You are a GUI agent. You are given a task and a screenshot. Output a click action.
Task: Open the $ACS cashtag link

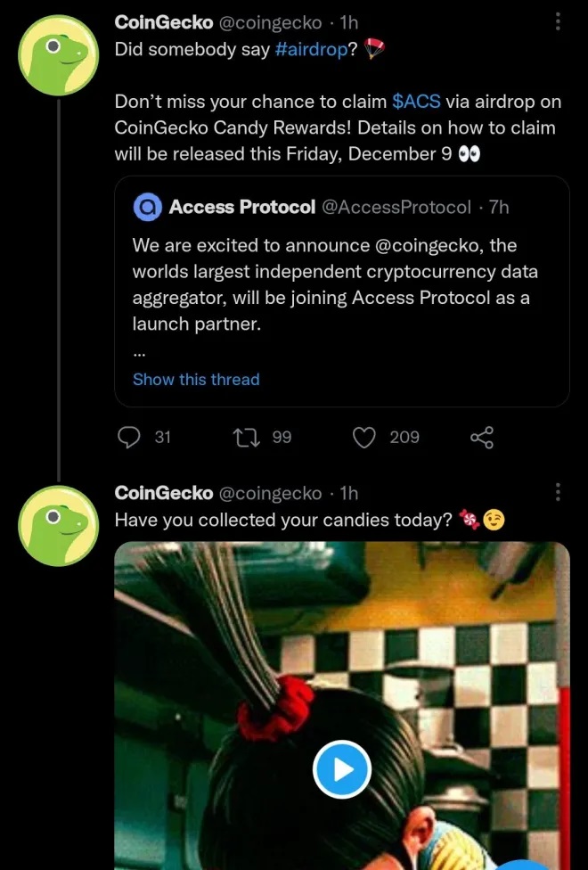click(416, 102)
